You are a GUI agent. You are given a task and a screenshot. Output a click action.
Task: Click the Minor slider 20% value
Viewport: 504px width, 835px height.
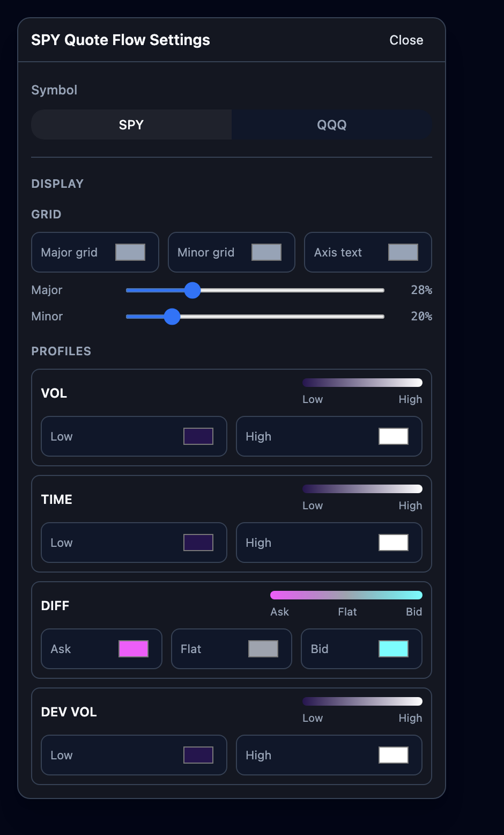tap(421, 317)
